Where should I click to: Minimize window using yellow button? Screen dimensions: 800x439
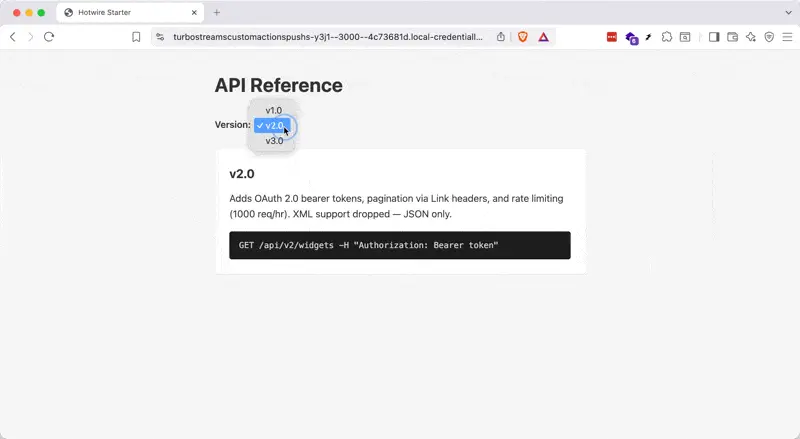coord(29,12)
